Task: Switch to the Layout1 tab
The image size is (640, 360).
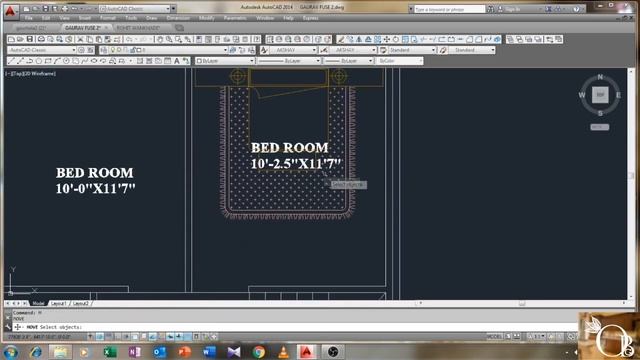Action: (58, 303)
